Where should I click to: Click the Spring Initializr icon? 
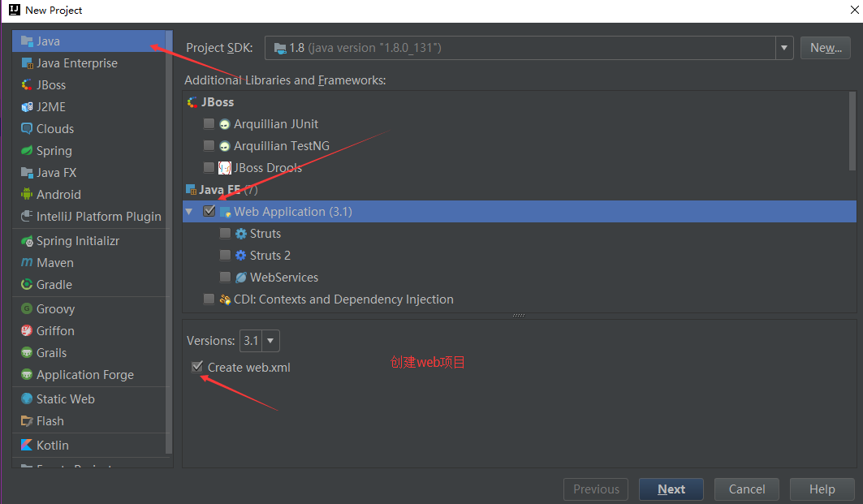27,241
